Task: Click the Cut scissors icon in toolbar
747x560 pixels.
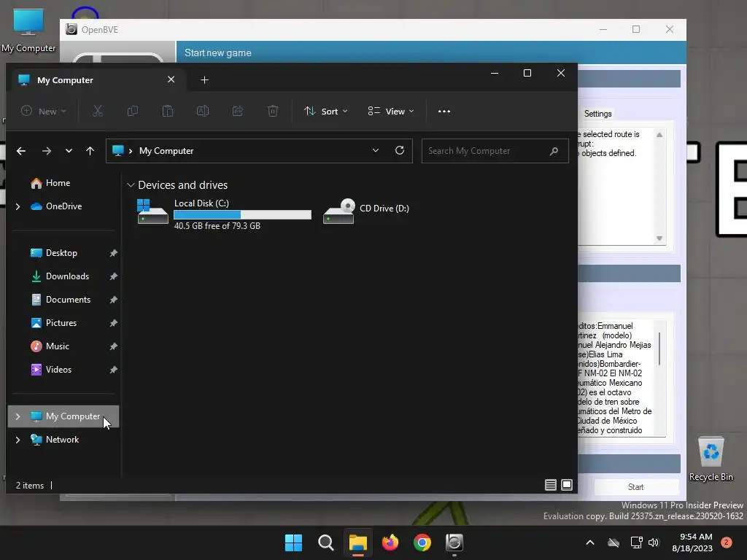Action: [98, 112]
